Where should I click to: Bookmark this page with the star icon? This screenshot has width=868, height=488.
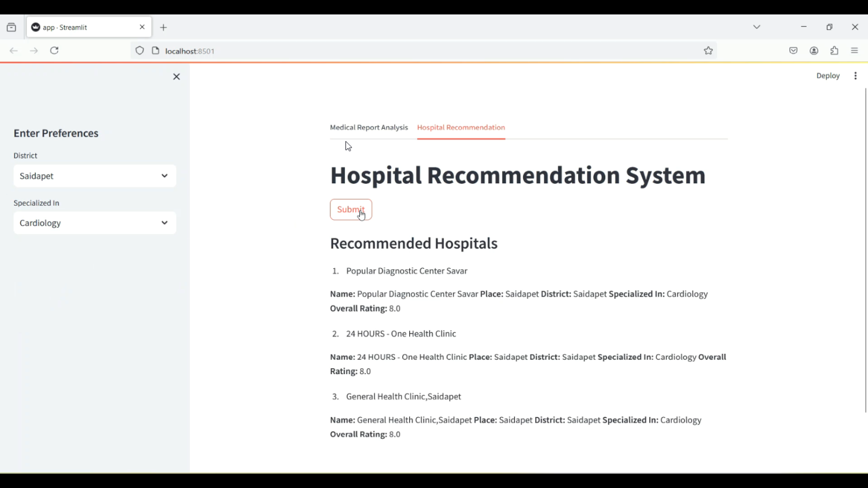tap(708, 50)
